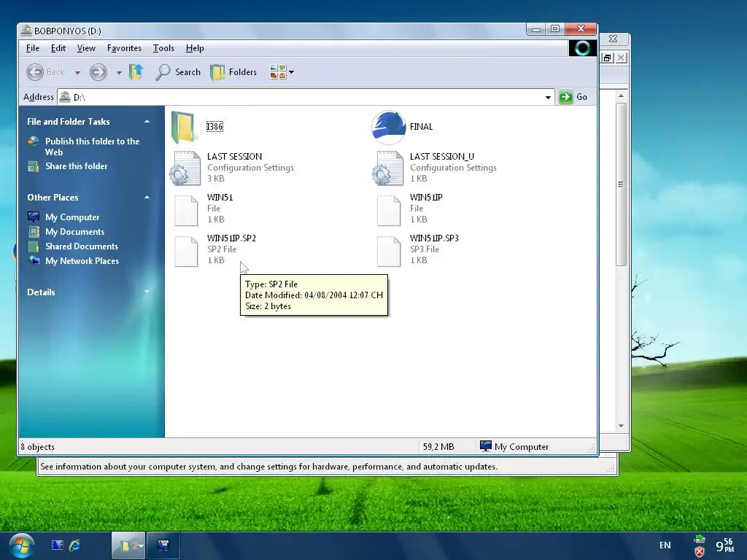Click the 8 objects status text
Screen dimensions: 747x560
coord(38,447)
